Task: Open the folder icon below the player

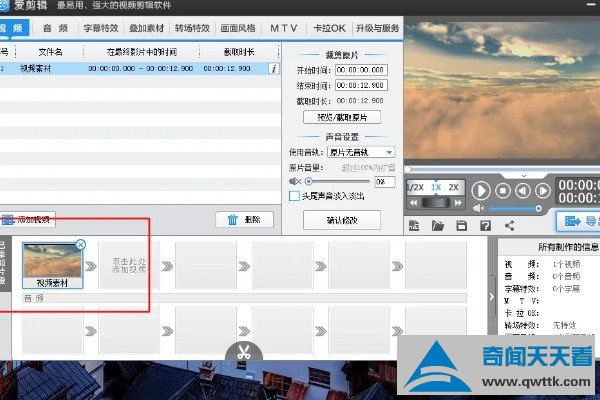Action: pyautogui.click(x=436, y=225)
